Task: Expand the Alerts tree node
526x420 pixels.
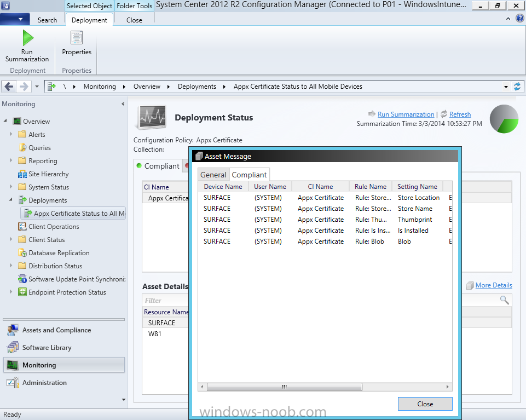Action: pos(11,134)
